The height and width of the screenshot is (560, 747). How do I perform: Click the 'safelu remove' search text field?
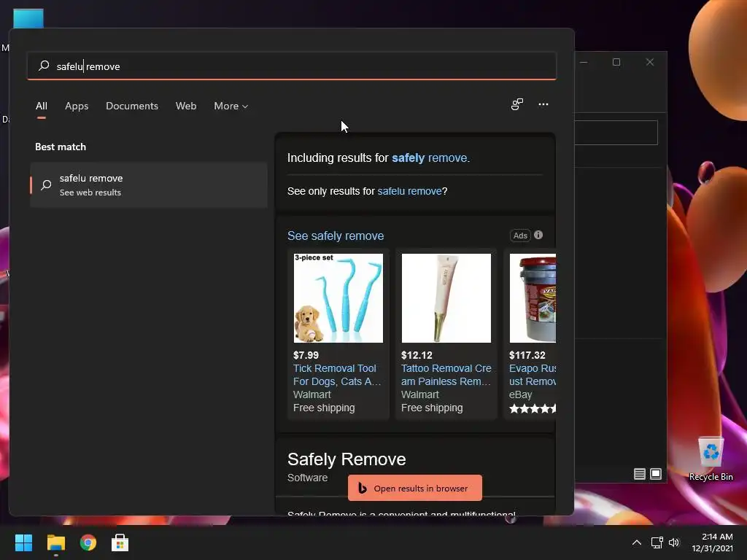tap(292, 66)
